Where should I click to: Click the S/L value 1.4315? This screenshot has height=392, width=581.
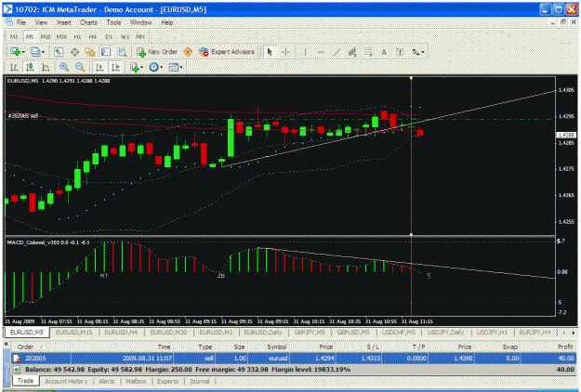371,359
